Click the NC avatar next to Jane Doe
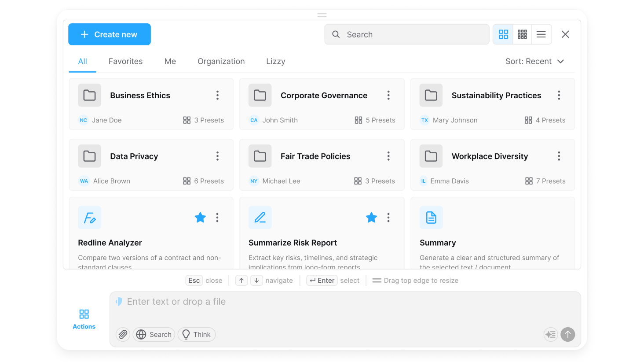The width and height of the screenshot is (644, 362). click(x=83, y=120)
